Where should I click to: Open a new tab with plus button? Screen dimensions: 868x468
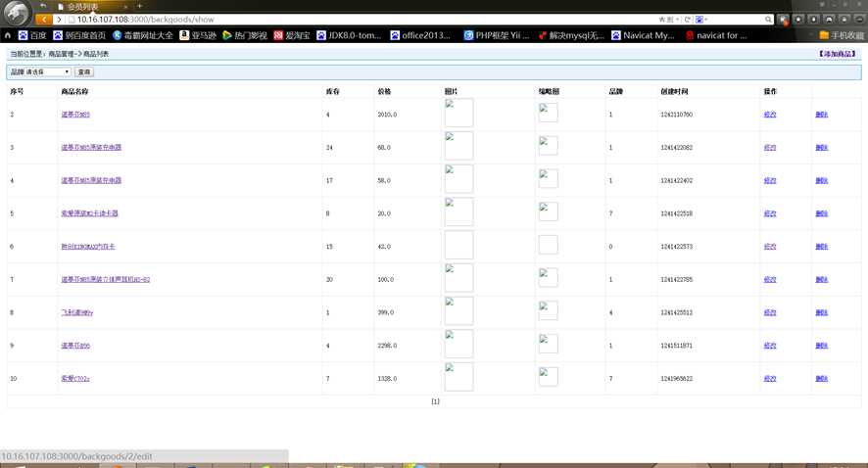(139, 6)
